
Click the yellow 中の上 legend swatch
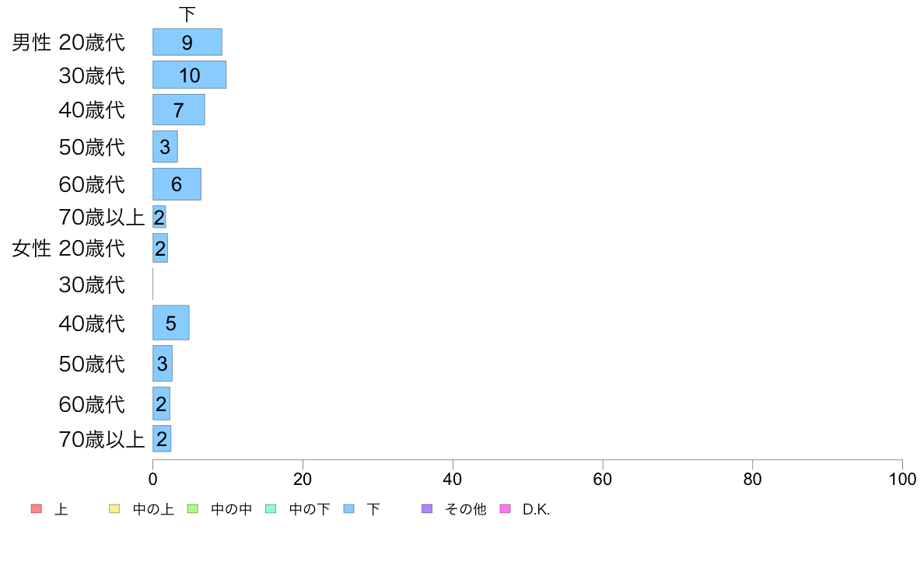click(x=114, y=508)
